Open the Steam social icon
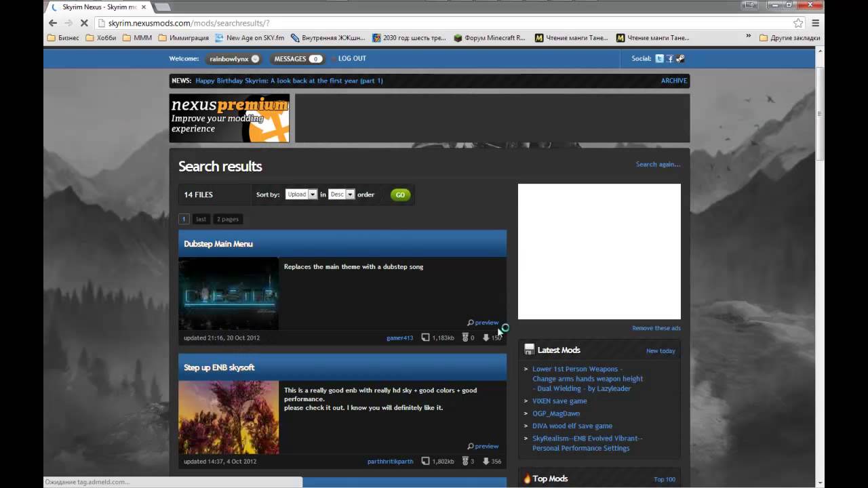 pyautogui.click(x=680, y=59)
